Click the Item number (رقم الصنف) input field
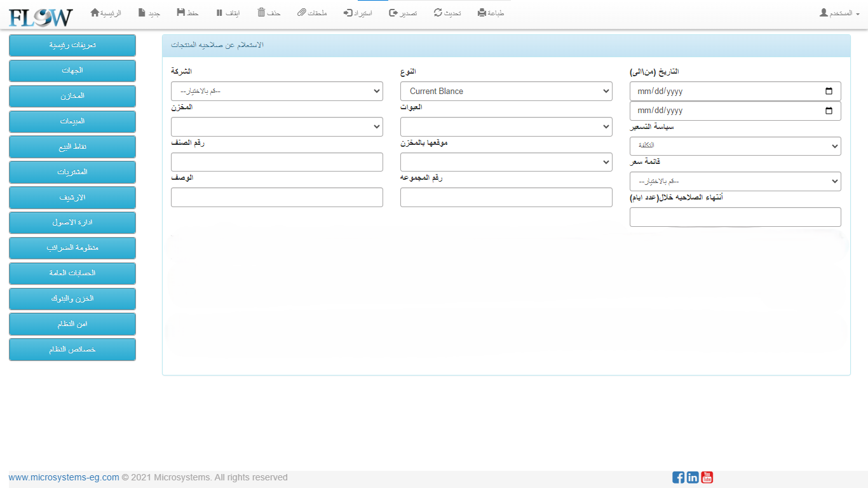The width and height of the screenshot is (868, 488). pos(277,162)
